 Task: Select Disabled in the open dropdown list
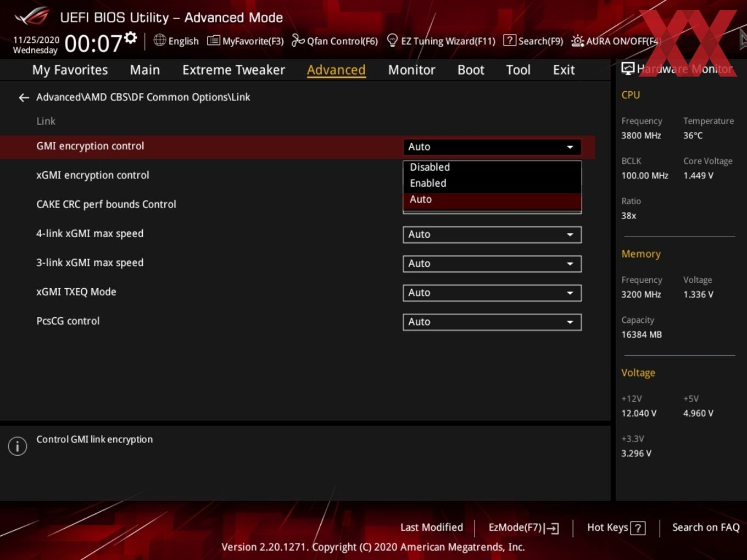coord(492,167)
